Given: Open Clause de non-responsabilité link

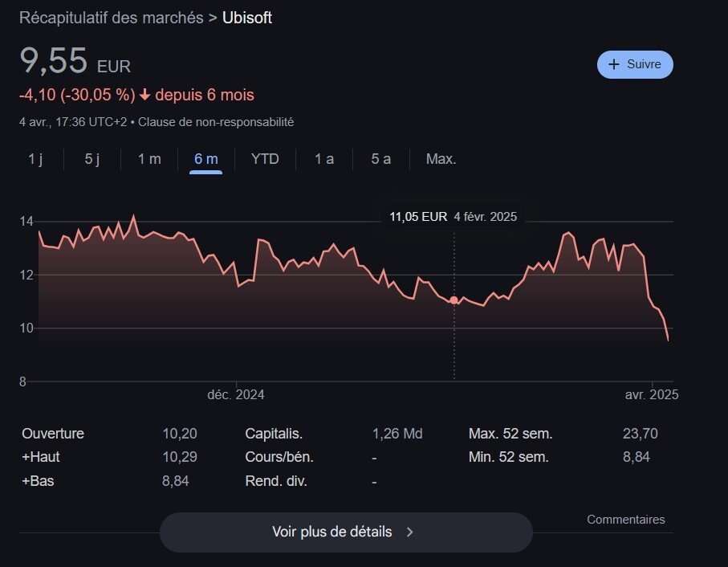Looking at the screenshot, I should pos(216,122).
